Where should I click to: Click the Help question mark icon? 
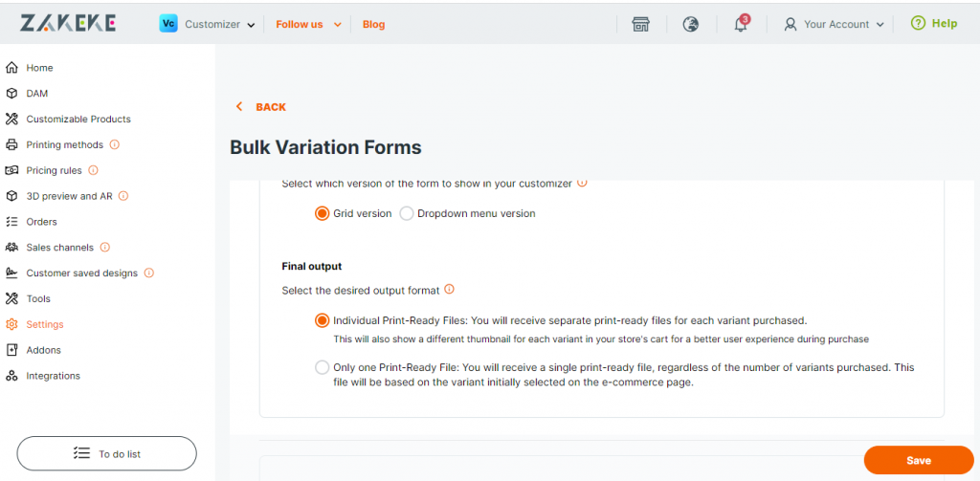pyautogui.click(x=918, y=24)
